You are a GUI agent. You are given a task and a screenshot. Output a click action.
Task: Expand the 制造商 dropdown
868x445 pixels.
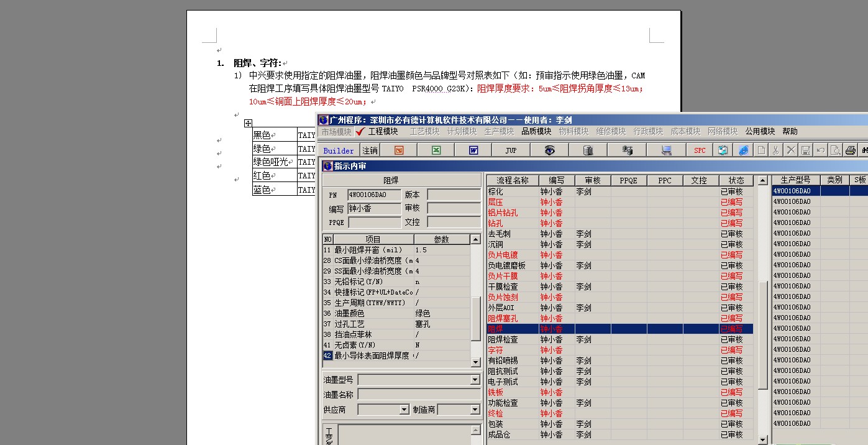pyautogui.click(x=475, y=410)
